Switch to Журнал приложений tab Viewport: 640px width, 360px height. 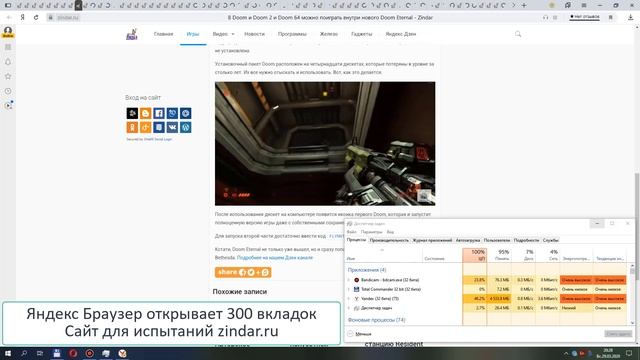point(432,240)
